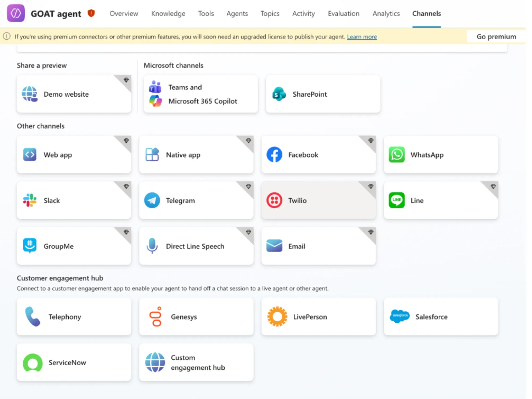The image size is (532, 399).
Task: Click the Native app icon
Action: tap(152, 155)
